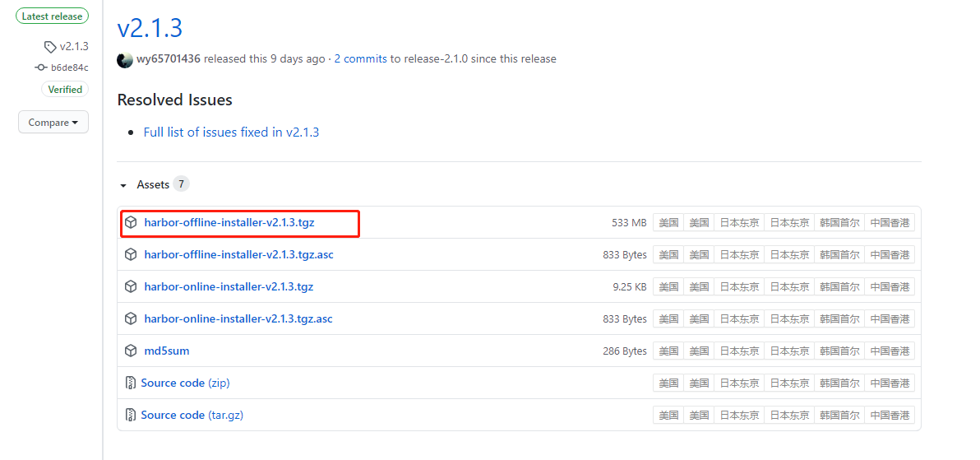The image size is (980, 460).
Task: Collapse the Assets section triangle
Action: coord(123,185)
